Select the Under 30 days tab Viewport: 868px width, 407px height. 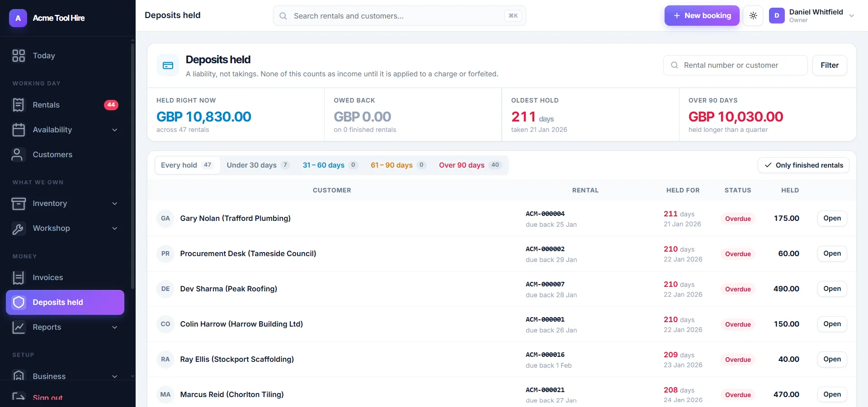click(x=258, y=165)
